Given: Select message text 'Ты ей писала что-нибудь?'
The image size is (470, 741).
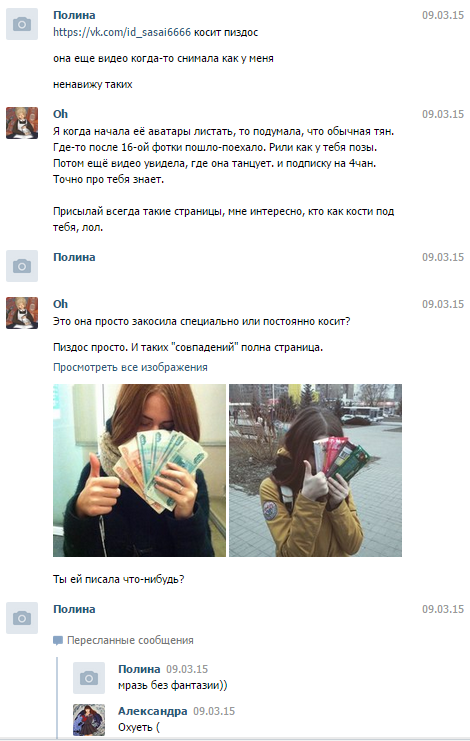Looking at the screenshot, I should (119, 579).
